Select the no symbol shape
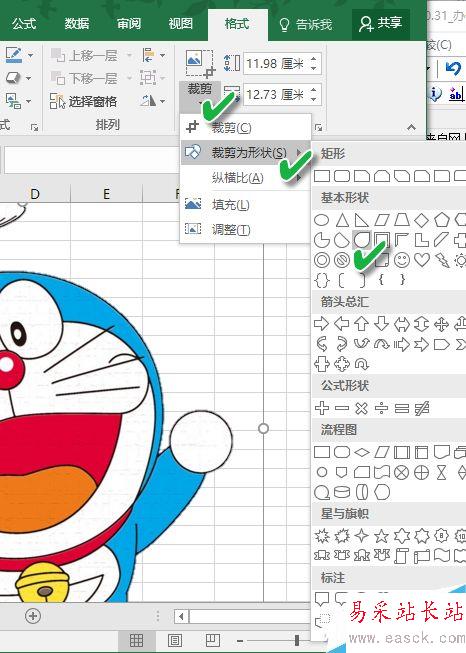 tap(342, 260)
